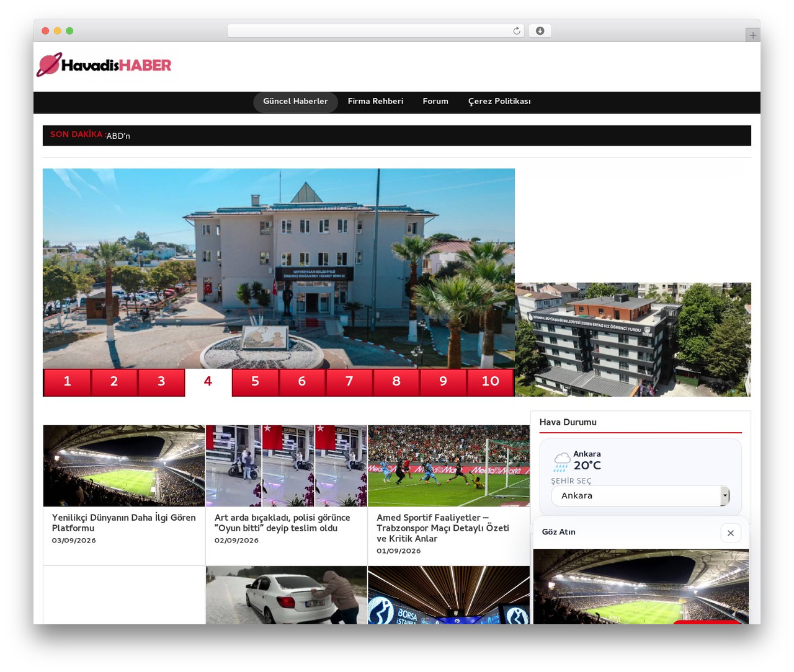The image size is (794, 672).
Task: Open Çerez Politikası menu item
Action: pos(499,102)
